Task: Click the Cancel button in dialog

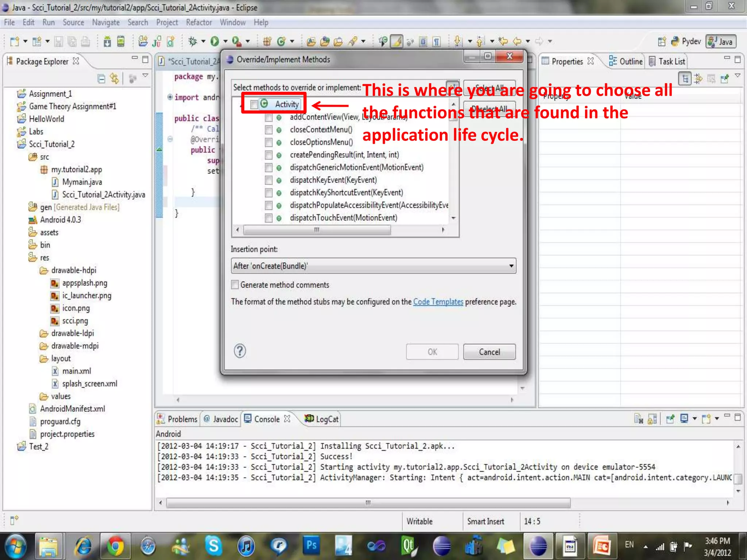Action: (489, 352)
